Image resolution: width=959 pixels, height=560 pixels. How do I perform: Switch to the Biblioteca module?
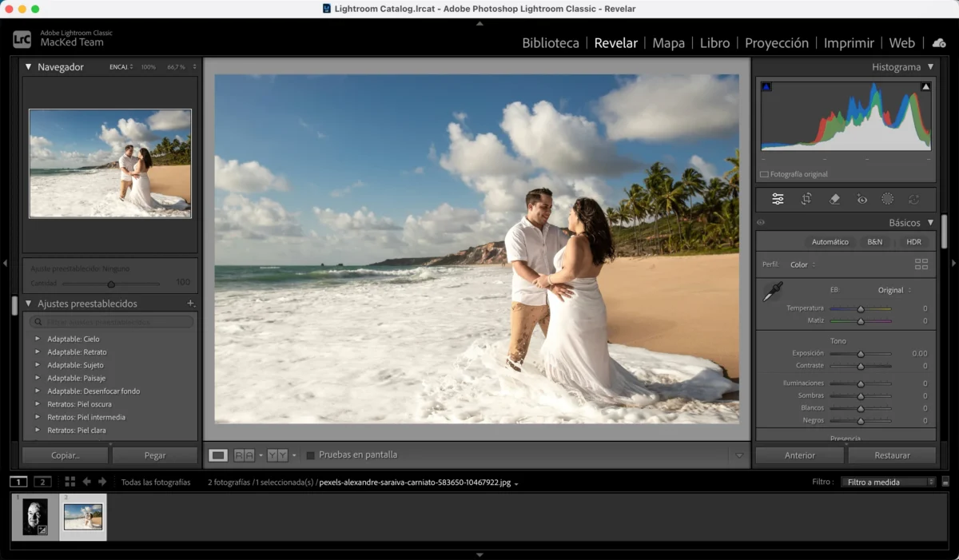click(550, 43)
